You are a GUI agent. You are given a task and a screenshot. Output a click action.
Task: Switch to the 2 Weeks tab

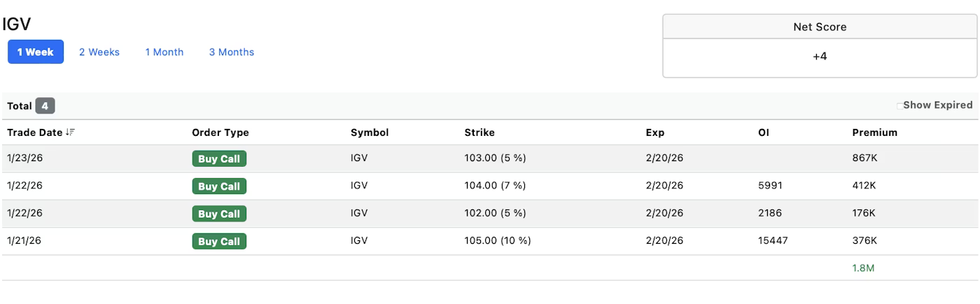pos(99,52)
